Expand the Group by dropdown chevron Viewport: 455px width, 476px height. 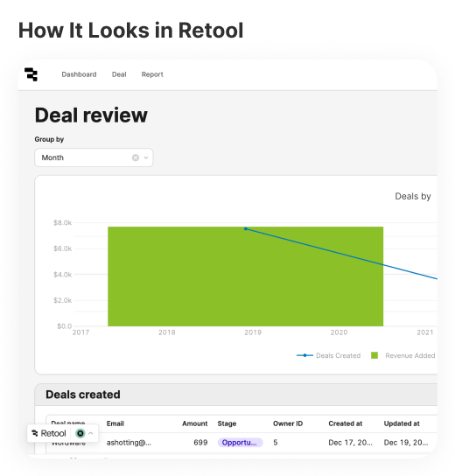[146, 157]
